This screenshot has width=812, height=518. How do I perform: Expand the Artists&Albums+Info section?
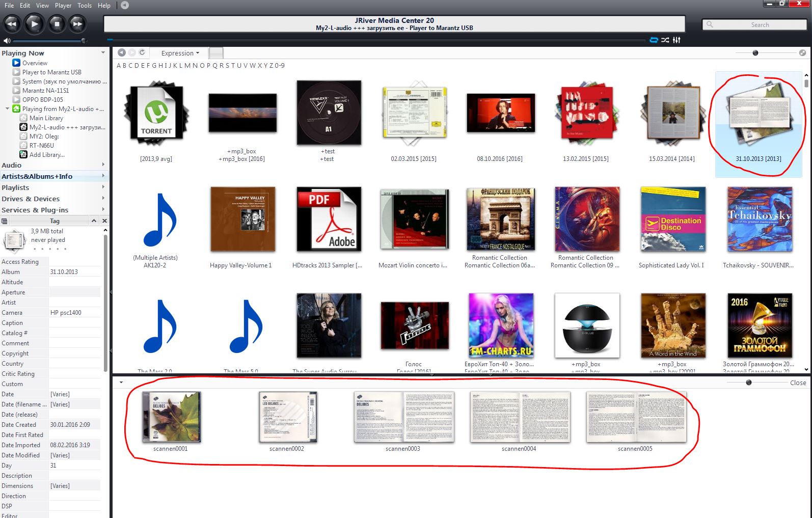pyautogui.click(x=103, y=176)
